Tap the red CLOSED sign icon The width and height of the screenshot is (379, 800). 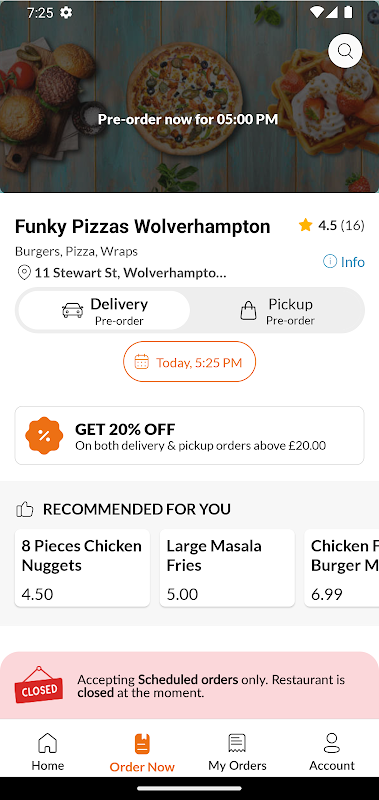tap(38, 685)
